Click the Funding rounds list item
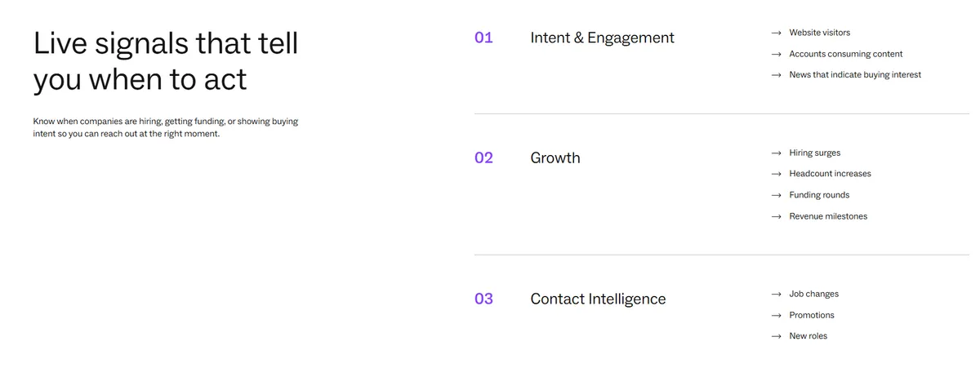This screenshot has width=980, height=368. (x=819, y=195)
